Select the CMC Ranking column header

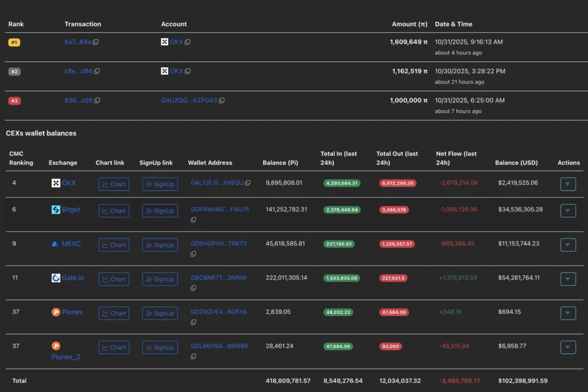click(x=21, y=158)
